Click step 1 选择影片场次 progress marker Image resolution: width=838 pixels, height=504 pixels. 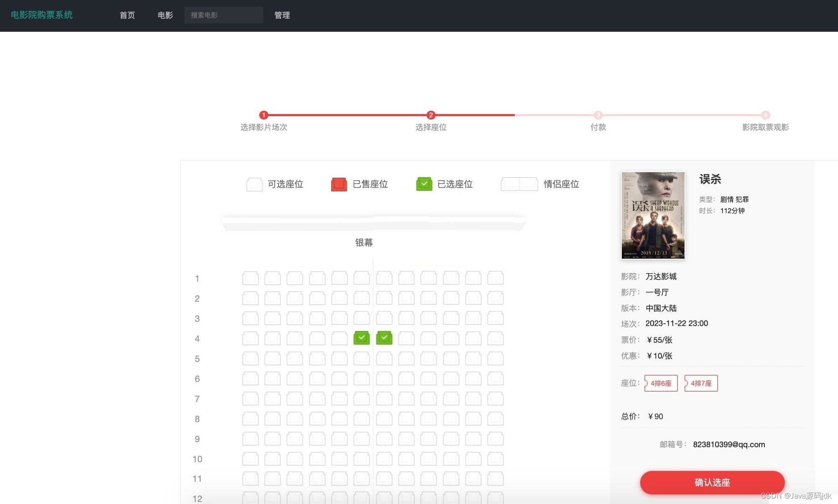tap(263, 115)
